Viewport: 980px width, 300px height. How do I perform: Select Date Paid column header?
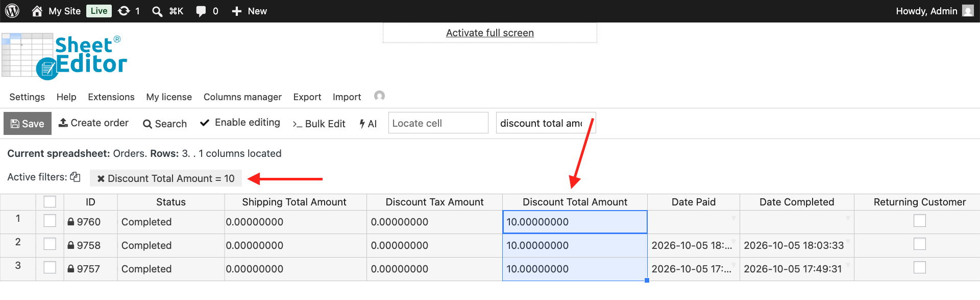694,202
